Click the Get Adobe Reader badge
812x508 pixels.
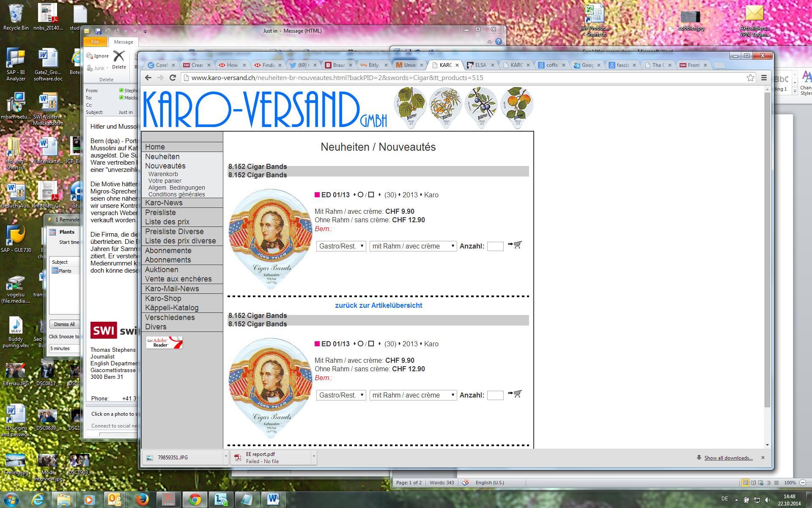[165, 342]
